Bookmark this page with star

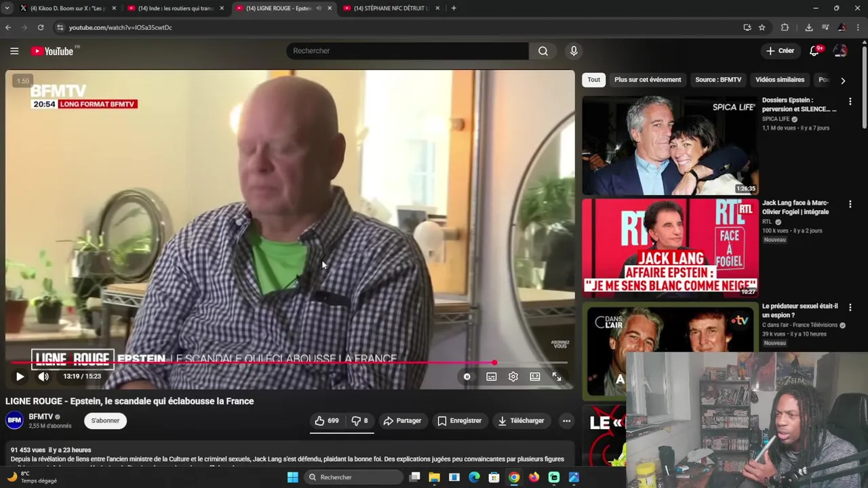[x=762, y=27]
